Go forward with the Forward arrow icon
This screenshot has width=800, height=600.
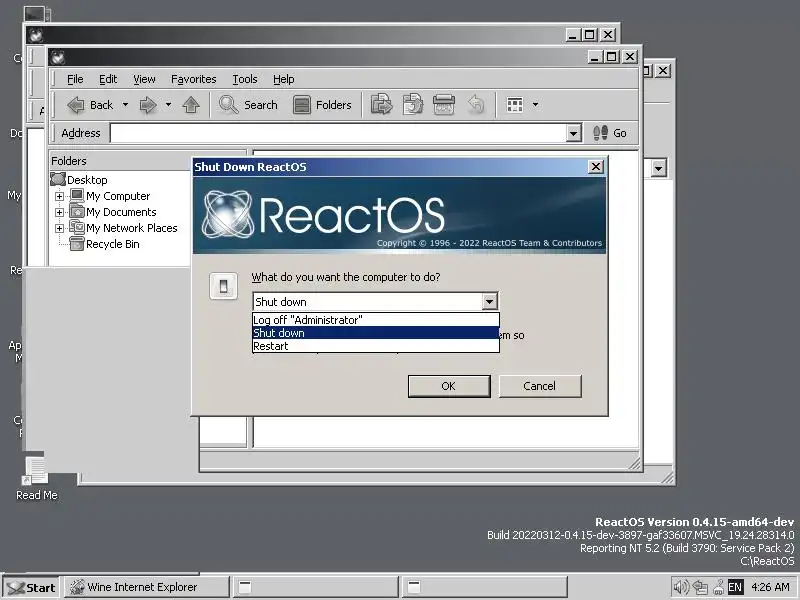coord(148,105)
